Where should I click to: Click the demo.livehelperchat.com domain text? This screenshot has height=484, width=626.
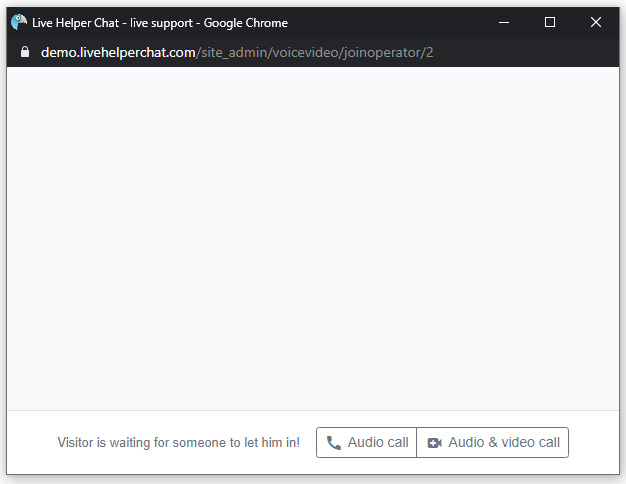(x=118, y=52)
